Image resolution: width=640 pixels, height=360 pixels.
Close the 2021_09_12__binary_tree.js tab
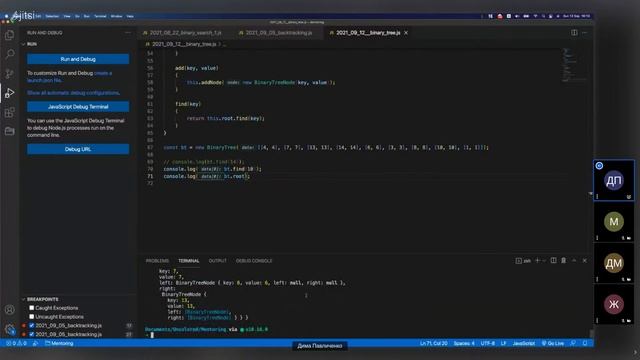(406, 33)
